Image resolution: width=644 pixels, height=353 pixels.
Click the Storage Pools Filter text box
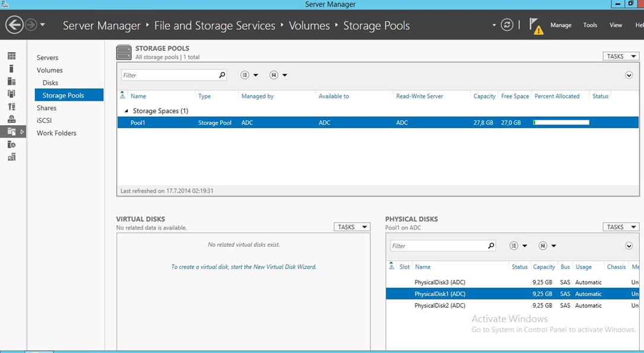pos(169,75)
